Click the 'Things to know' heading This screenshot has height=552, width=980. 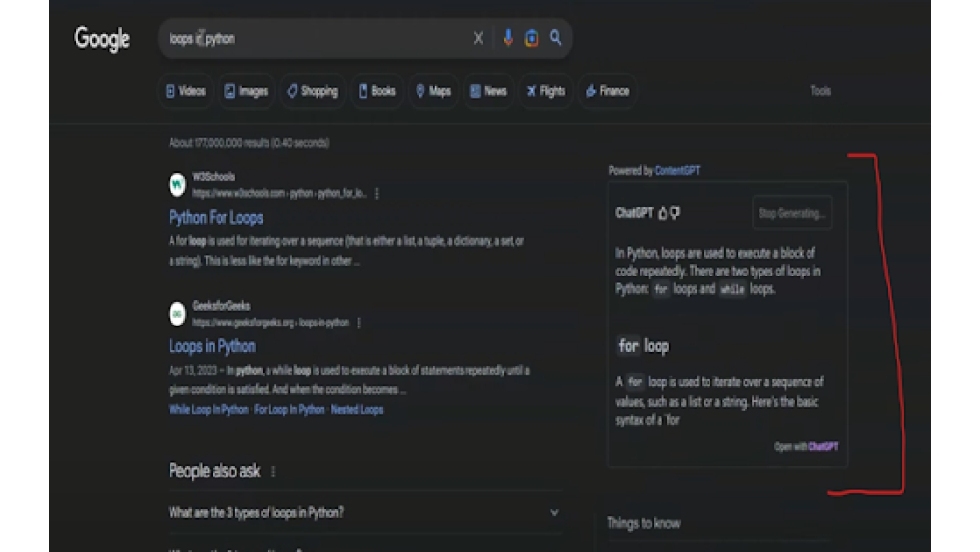click(x=644, y=524)
